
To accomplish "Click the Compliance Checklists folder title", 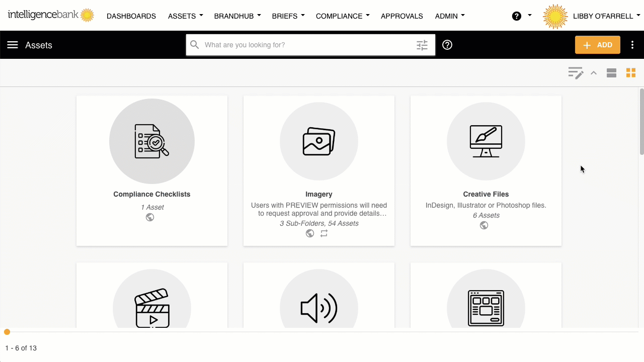I will pos(152,194).
